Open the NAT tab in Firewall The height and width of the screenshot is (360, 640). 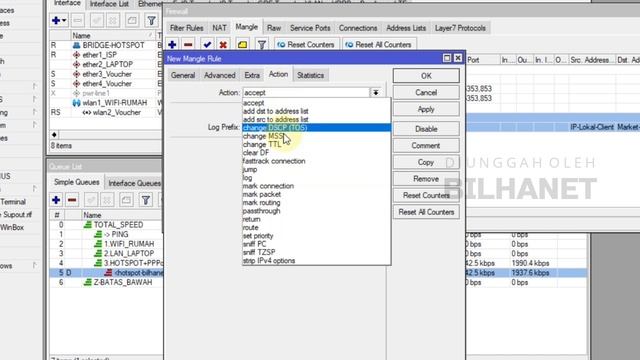point(219,28)
